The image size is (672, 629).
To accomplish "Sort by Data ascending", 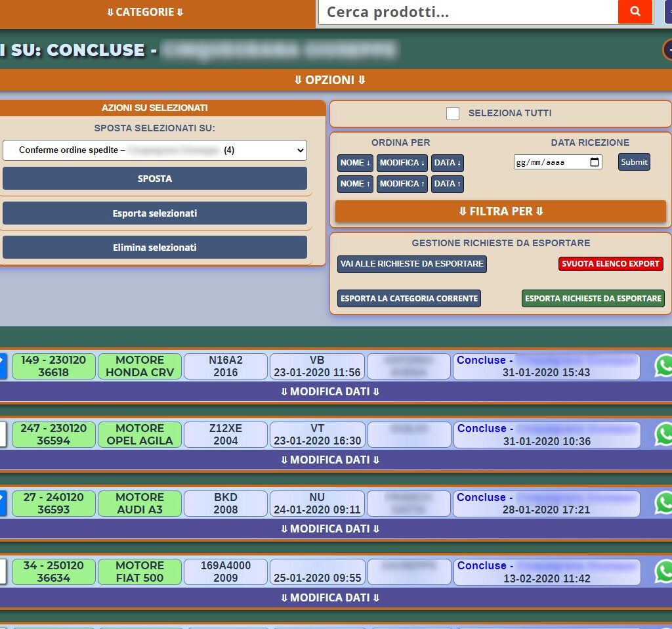I will (x=447, y=184).
